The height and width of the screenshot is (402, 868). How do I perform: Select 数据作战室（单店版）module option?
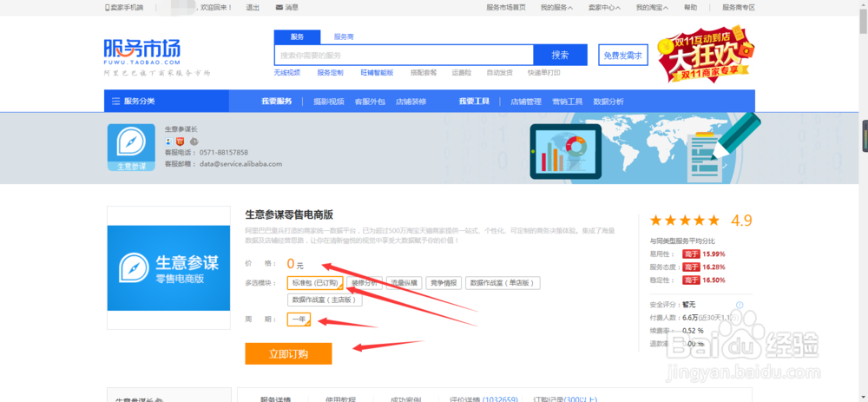click(x=503, y=283)
